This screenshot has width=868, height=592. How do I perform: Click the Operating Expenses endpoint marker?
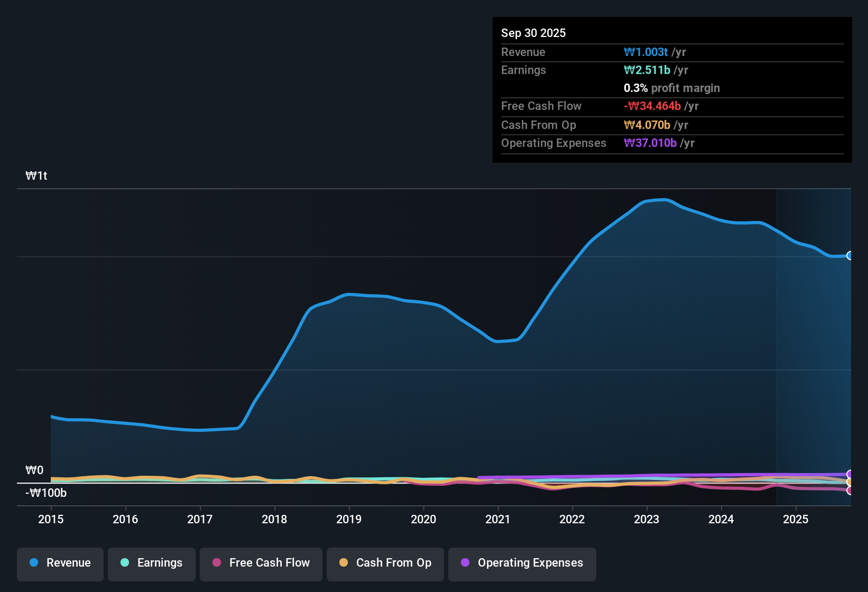[849, 474]
